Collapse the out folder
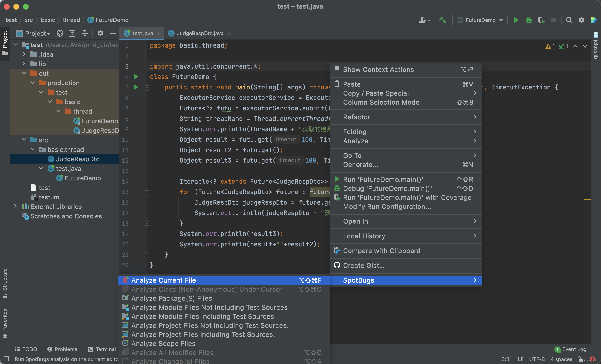 pyautogui.click(x=24, y=73)
